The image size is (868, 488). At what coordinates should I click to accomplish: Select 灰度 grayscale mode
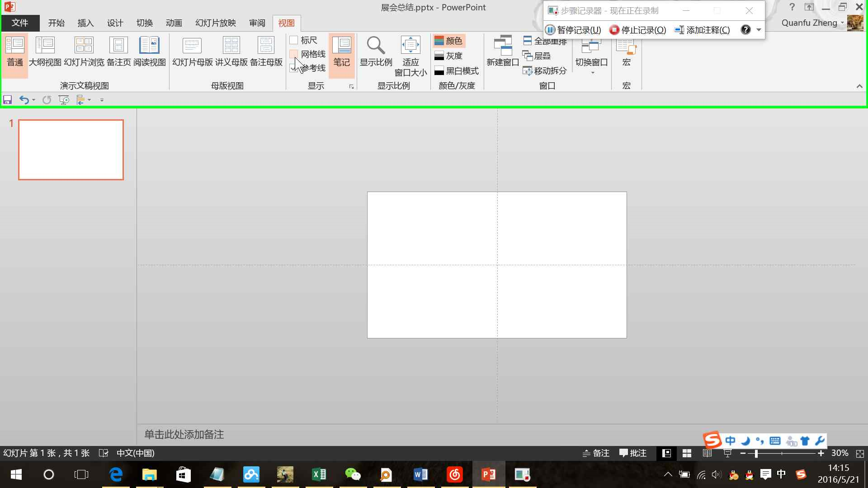pos(448,56)
